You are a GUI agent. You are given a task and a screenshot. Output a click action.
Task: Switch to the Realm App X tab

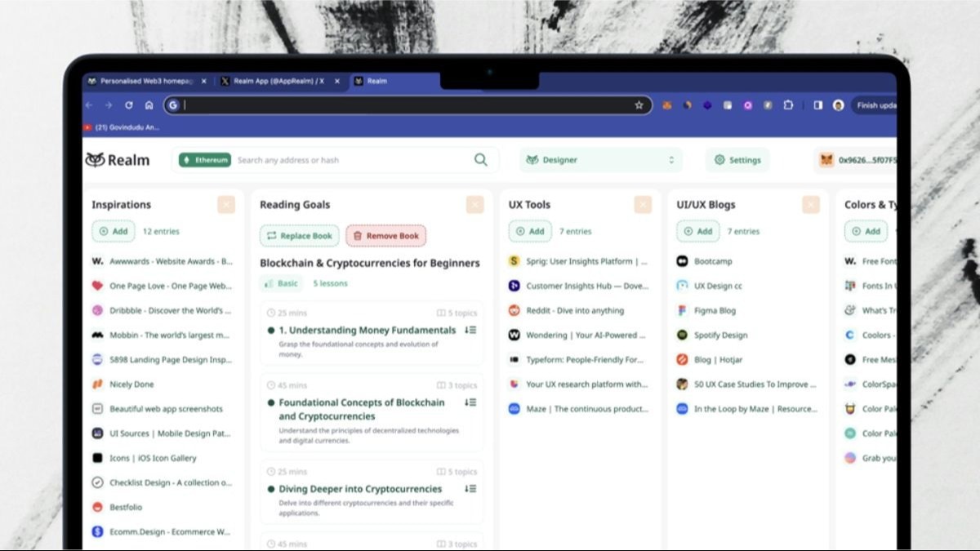(x=278, y=82)
